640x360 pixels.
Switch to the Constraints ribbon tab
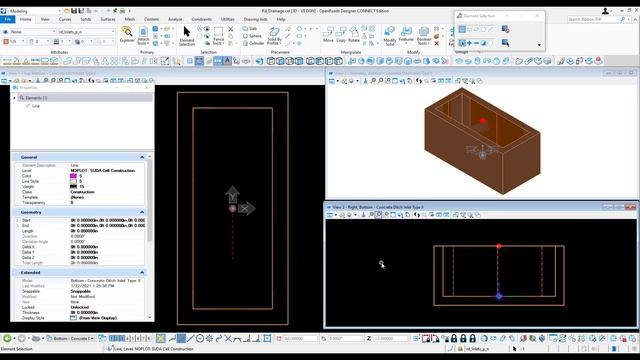click(202, 19)
